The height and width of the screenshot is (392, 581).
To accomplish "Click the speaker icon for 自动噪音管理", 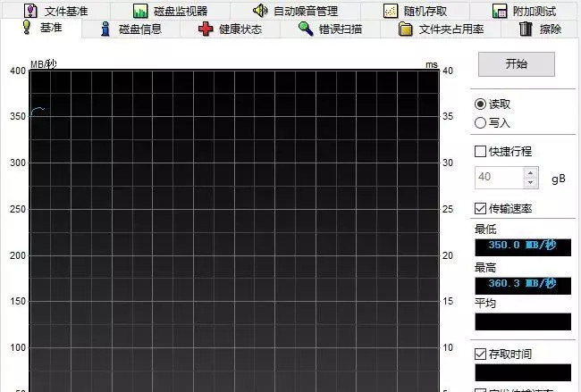I will [x=260, y=11].
